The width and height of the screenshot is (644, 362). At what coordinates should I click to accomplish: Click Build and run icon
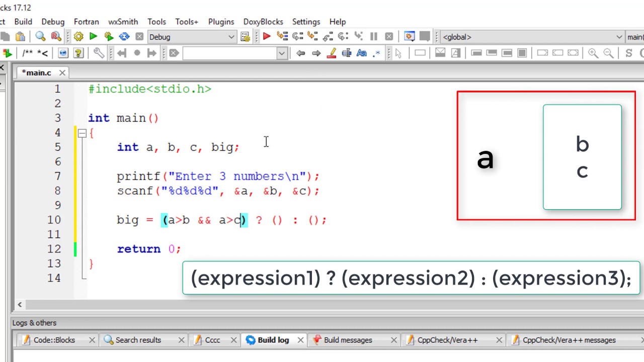tap(109, 37)
